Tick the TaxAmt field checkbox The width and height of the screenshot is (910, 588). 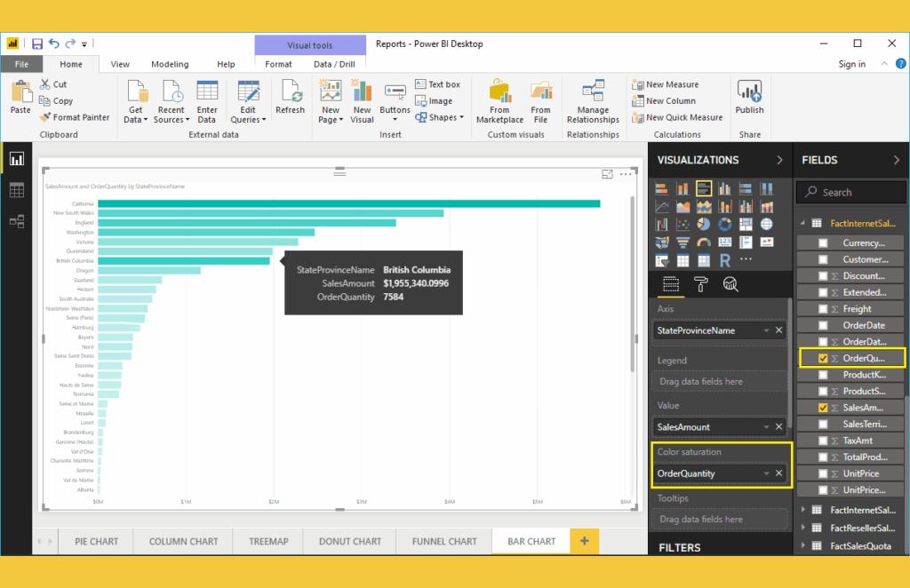pos(822,441)
